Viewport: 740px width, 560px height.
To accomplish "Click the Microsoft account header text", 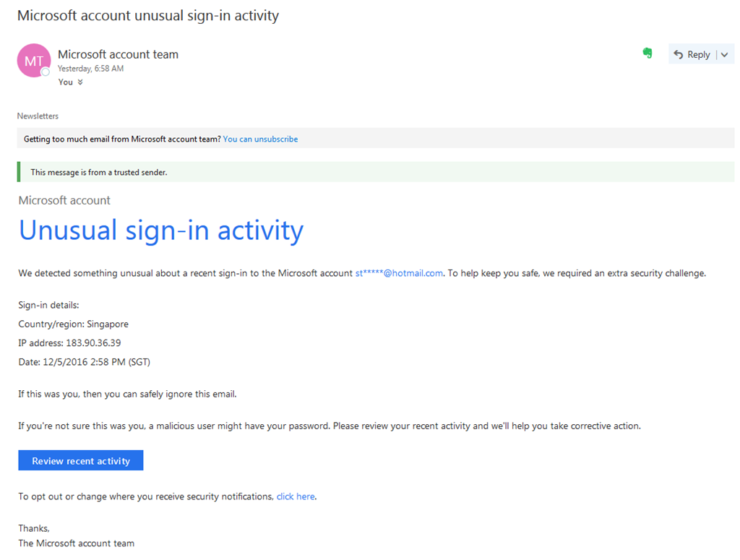I will (x=64, y=200).
